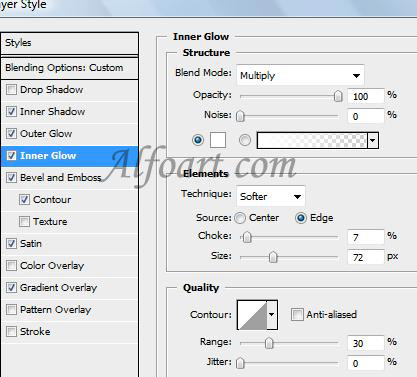Enable the Texture checkbox
This screenshot has height=377, width=417.
coord(24,221)
